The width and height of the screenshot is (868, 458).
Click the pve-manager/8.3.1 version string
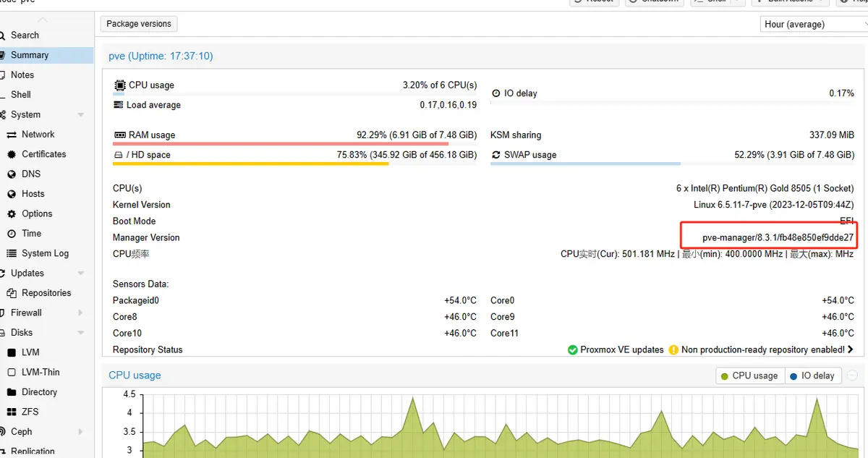pyautogui.click(x=778, y=237)
